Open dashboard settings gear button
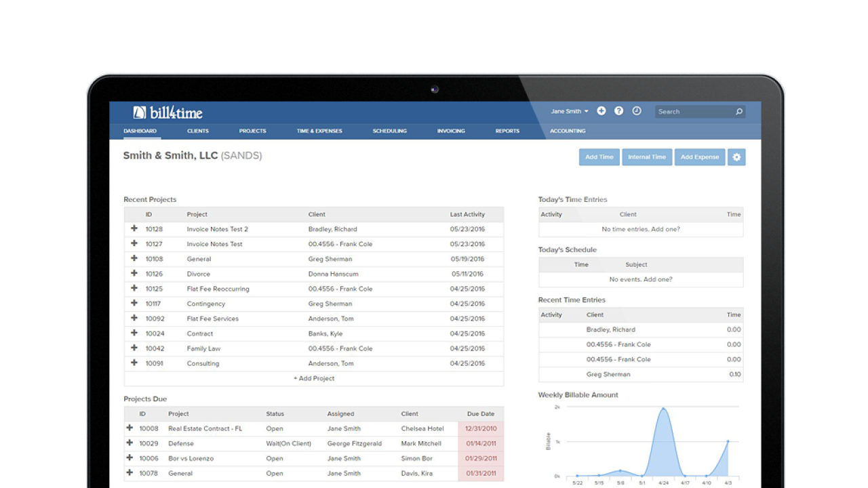Image resolution: width=868 pixels, height=488 pixels. (x=736, y=157)
